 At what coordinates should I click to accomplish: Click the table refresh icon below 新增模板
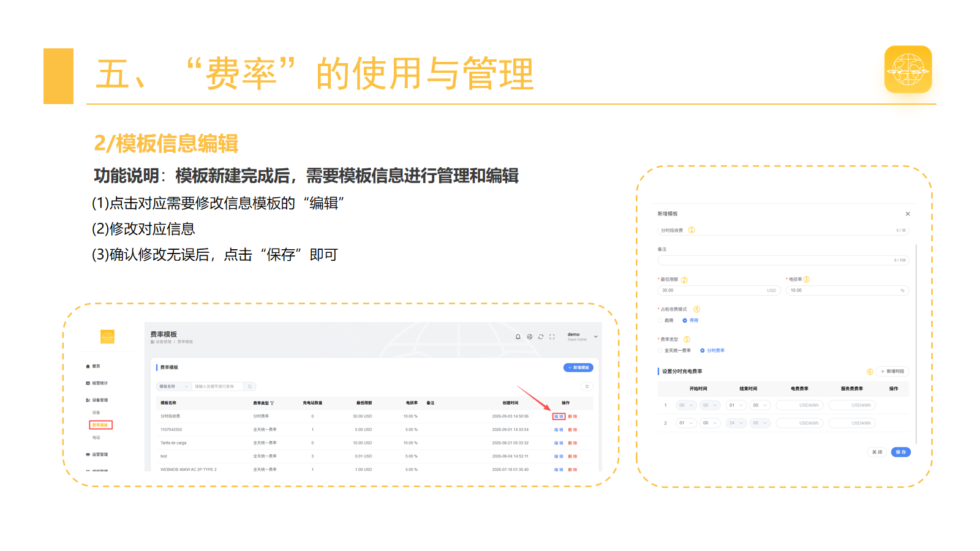(x=587, y=386)
